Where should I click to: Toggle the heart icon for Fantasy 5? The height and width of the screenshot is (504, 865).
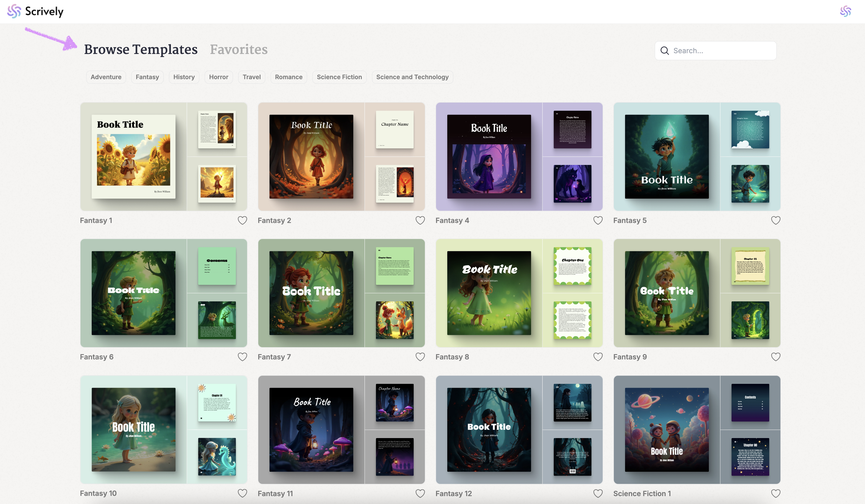[775, 220]
